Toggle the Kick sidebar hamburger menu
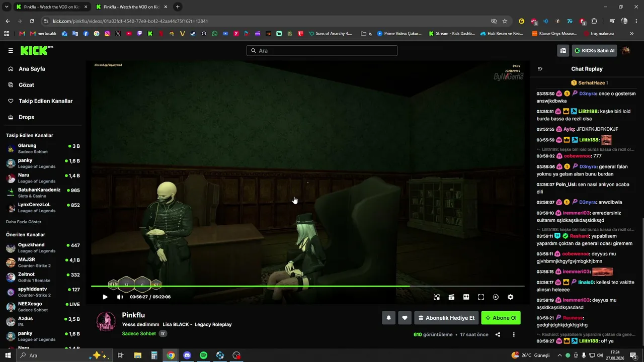The height and width of the screenshot is (362, 644). pyautogui.click(x=11, y=51)
